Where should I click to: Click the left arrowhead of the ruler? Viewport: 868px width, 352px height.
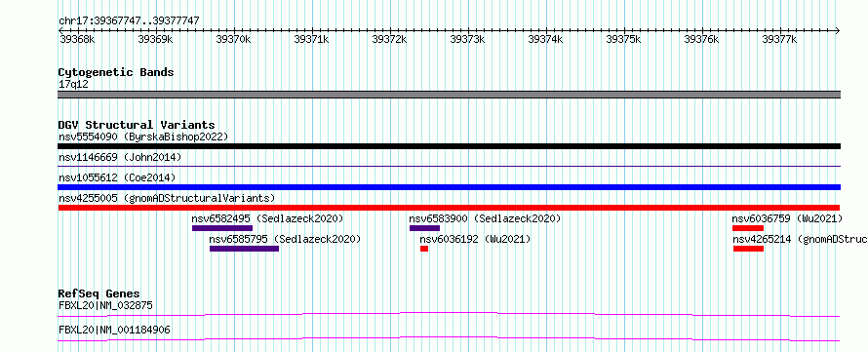pyautogui.click(x=60, y=31)
